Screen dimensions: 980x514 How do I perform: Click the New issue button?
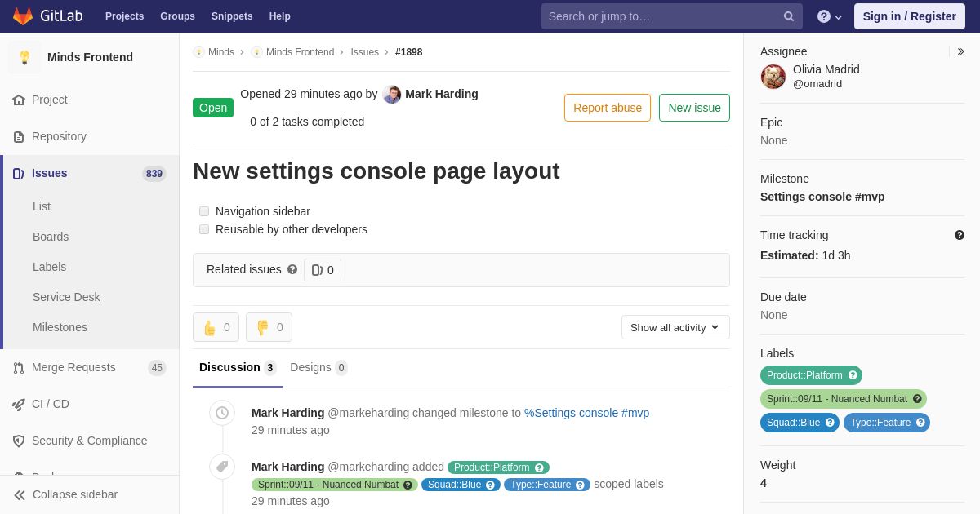[x=694, y=108]
